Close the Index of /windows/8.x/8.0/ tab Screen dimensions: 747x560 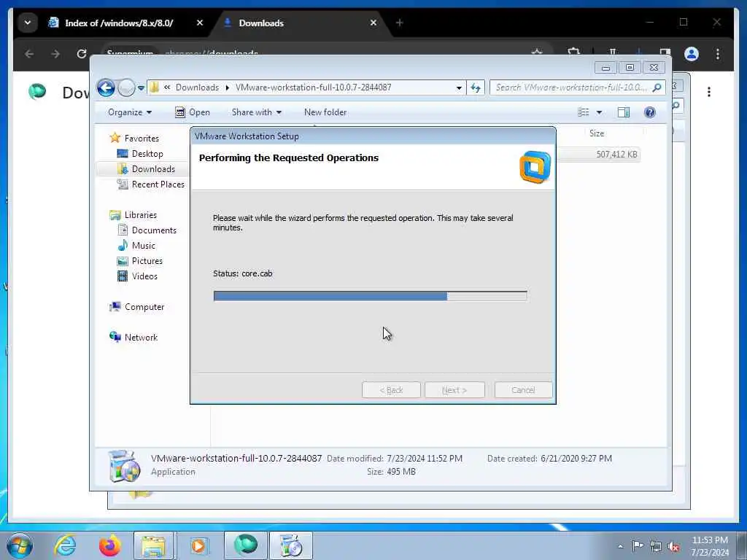(x=200, y=23)
